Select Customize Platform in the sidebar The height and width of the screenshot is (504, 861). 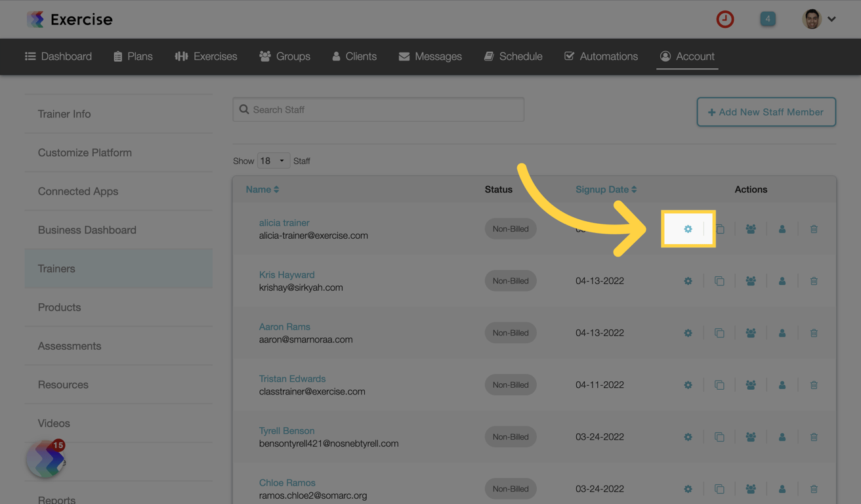[119, 153]
